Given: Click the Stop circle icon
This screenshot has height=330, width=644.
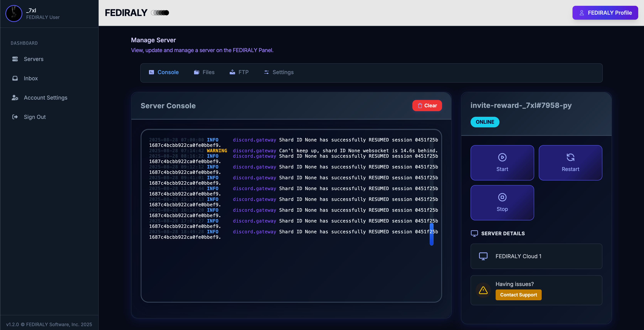Looking at the screenshot, I should point(502,197).
